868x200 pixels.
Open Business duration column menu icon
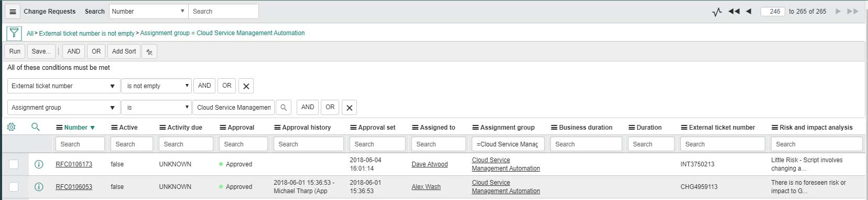(554, 128)
